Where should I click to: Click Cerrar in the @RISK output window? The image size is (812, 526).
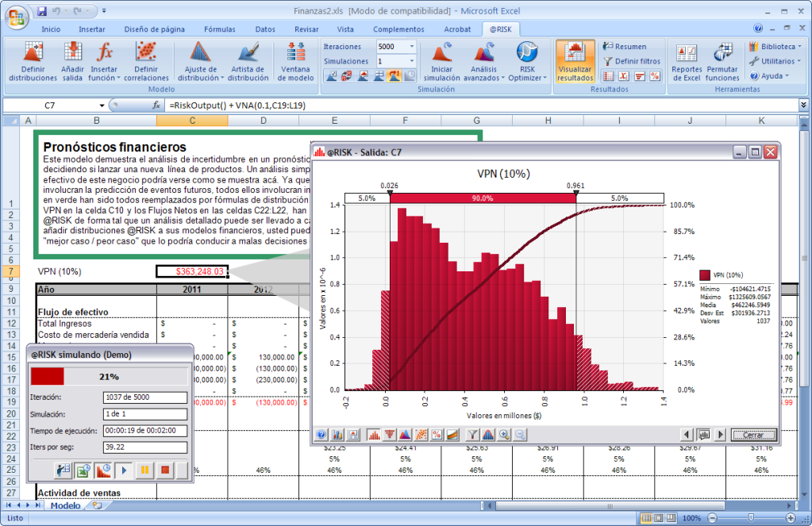753,435
